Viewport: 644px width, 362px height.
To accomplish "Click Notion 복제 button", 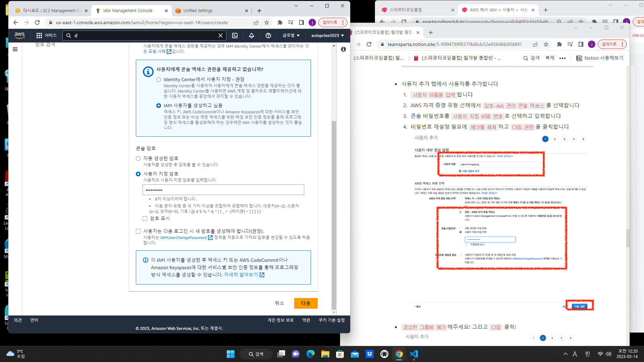I will pyautogui.click(x=550, y=58).
